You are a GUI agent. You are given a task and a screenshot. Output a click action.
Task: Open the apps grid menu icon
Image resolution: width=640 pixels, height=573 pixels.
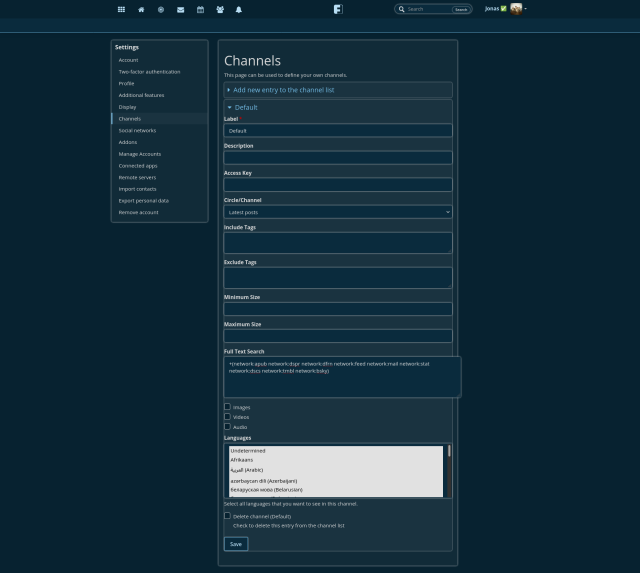point(122,9)
